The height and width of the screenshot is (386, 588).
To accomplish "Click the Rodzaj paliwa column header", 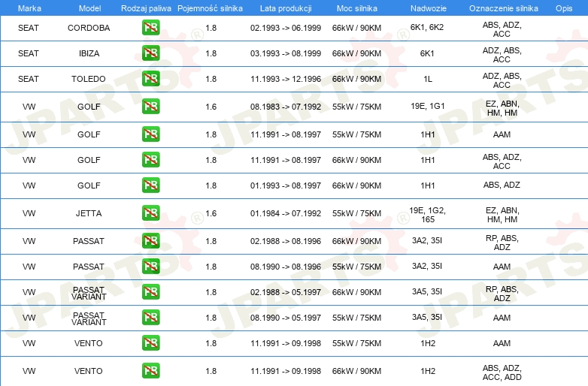I will [x=146, y=8].
